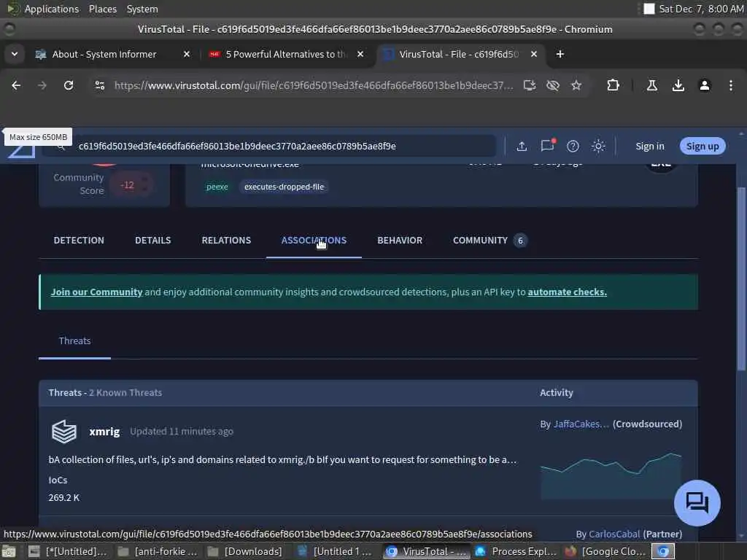Switch to Process Expl... taskbar window
Viewport: 747px width, 560px height.
coord(516,551)
